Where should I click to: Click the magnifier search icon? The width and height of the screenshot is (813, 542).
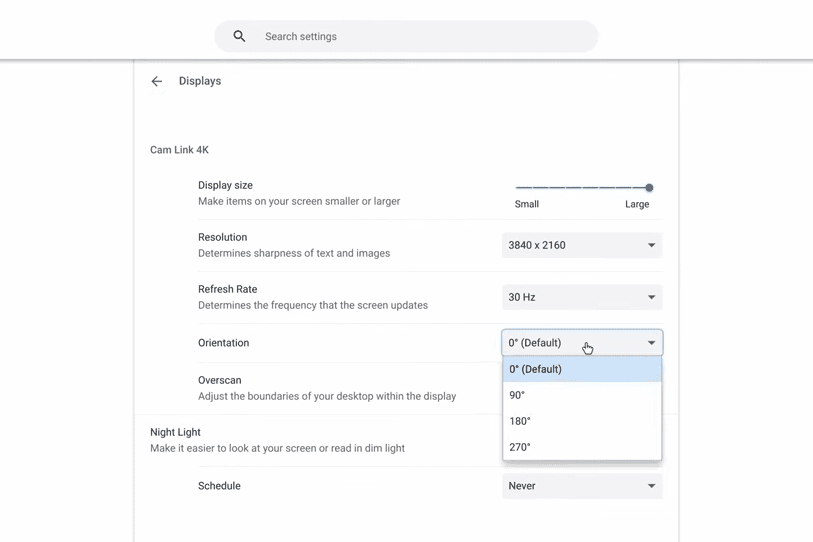click(239, 36)
